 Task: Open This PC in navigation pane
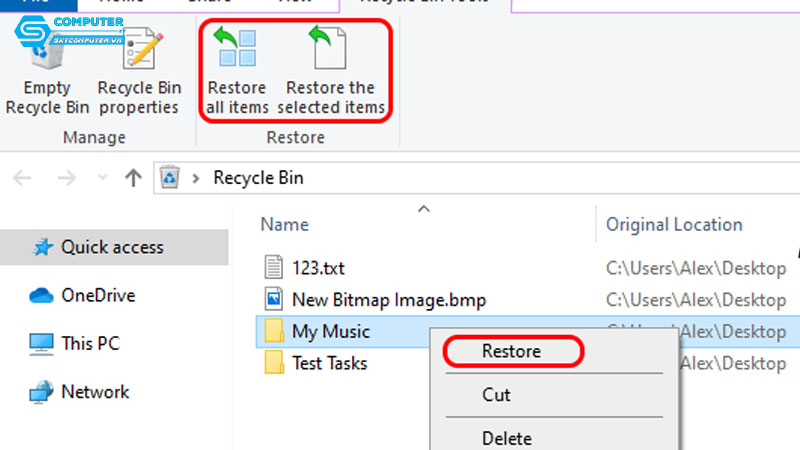(91, 343)
